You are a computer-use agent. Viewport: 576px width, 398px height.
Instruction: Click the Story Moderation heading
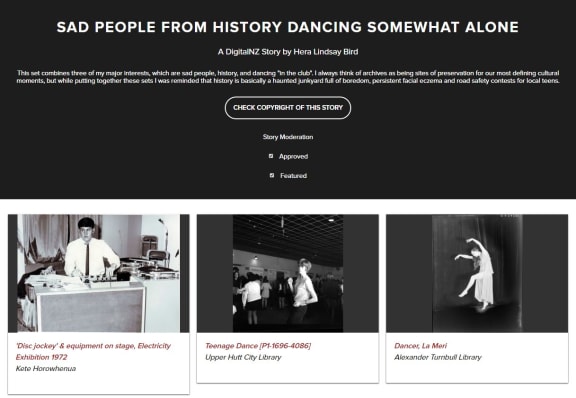(x=288, y=137)
